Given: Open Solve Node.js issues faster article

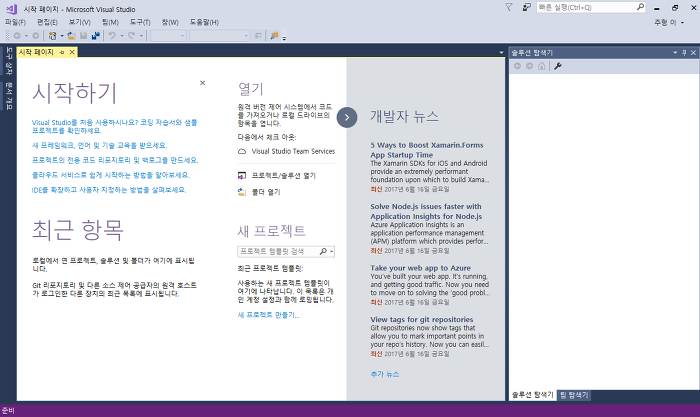Looking at the screenshot, I should pos(426,211).
